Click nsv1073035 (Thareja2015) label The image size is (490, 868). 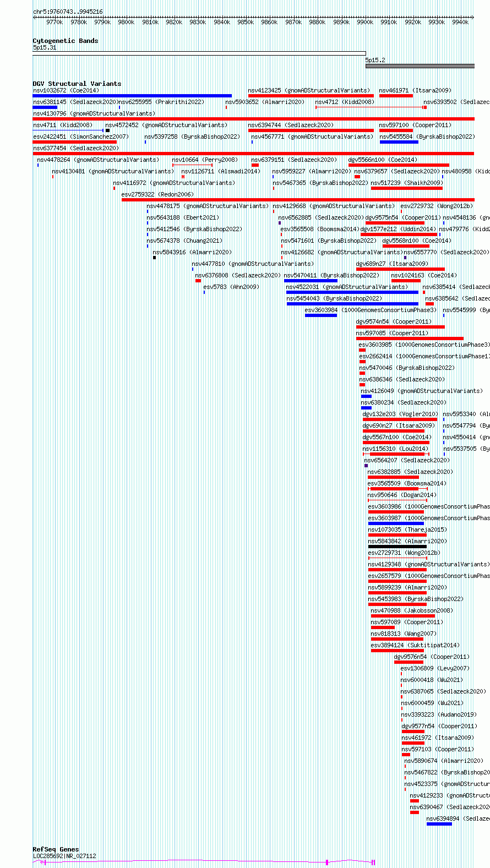click(x=407, y=529)
